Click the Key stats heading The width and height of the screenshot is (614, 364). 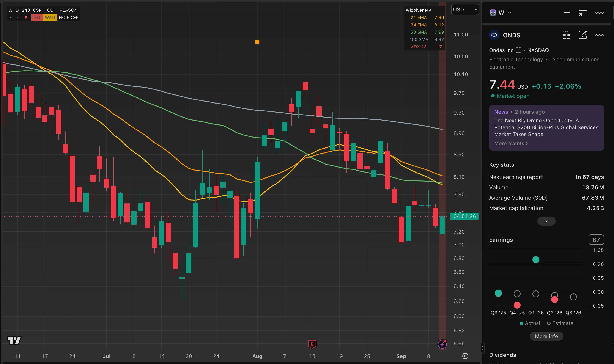(501, 165)
